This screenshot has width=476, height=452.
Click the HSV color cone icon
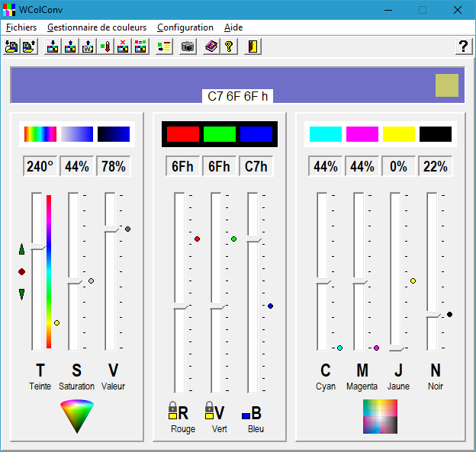77,416
